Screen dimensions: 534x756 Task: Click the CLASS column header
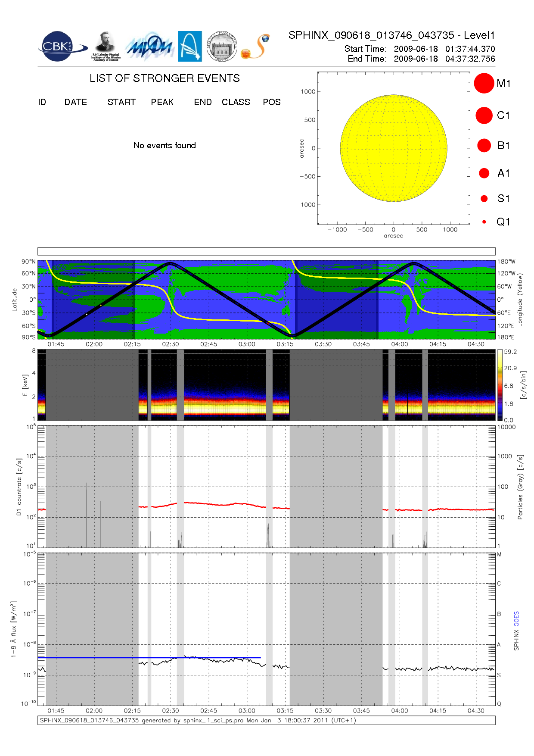(236, 102)
